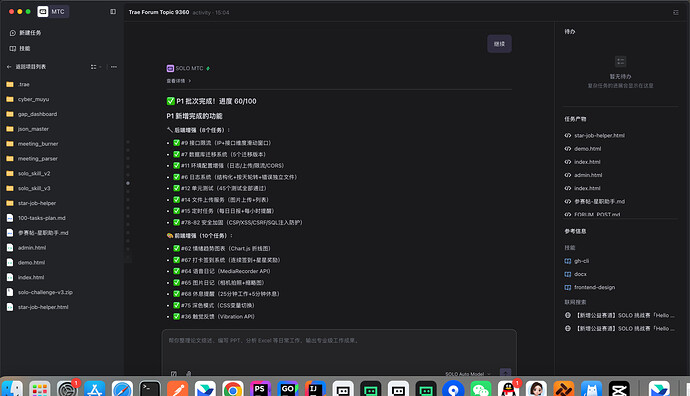This screenshot has width=690, height=396.
Task: Open GoLand from the dock
Action: [x=288, y=389]
